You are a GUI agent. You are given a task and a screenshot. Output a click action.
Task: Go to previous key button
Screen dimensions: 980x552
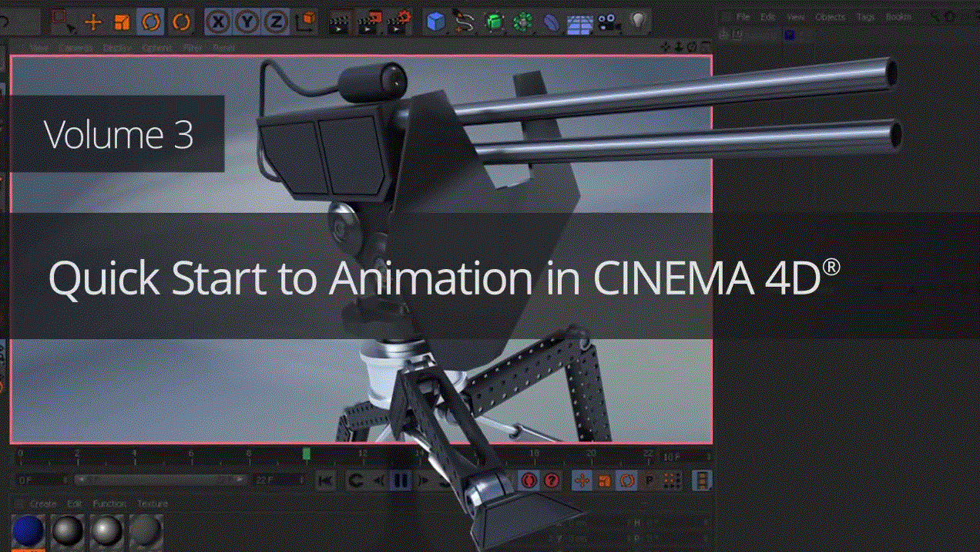coord(355,481)
